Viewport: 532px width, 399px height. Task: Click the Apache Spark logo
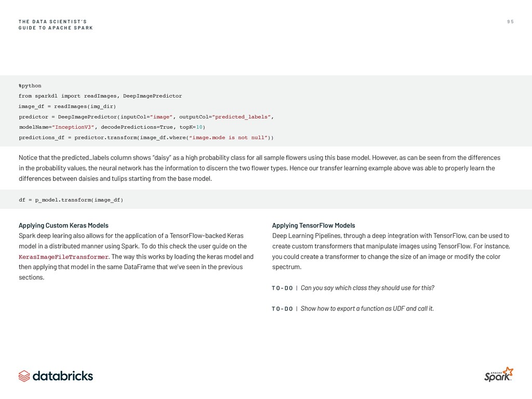499,374
